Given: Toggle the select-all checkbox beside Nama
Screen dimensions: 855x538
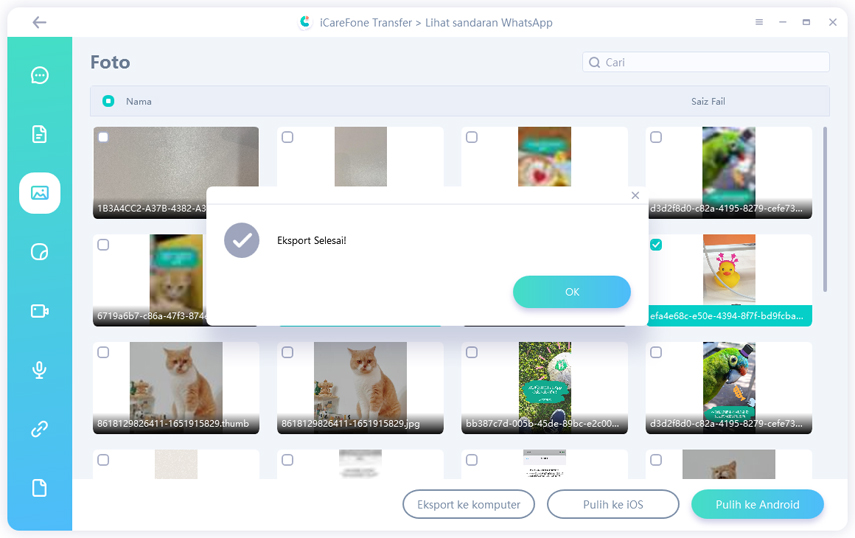Looking at the screenshot, I should pyautogui.click(x=108, y=101).
